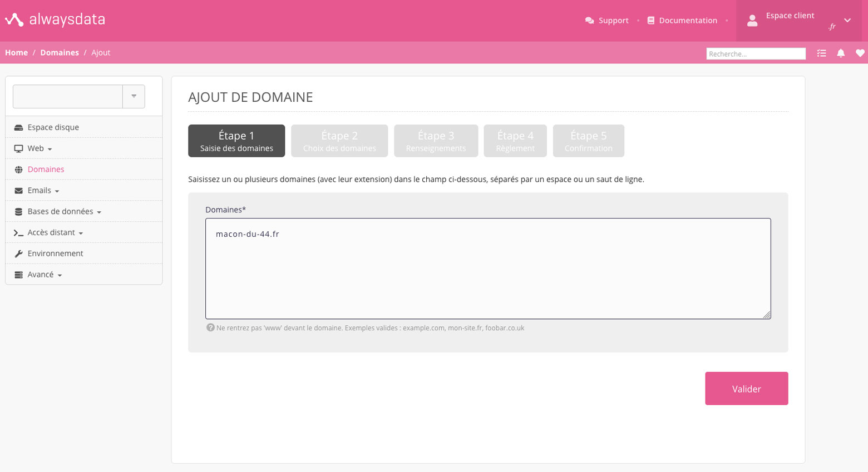Click the alwaysdata logo

55,20
